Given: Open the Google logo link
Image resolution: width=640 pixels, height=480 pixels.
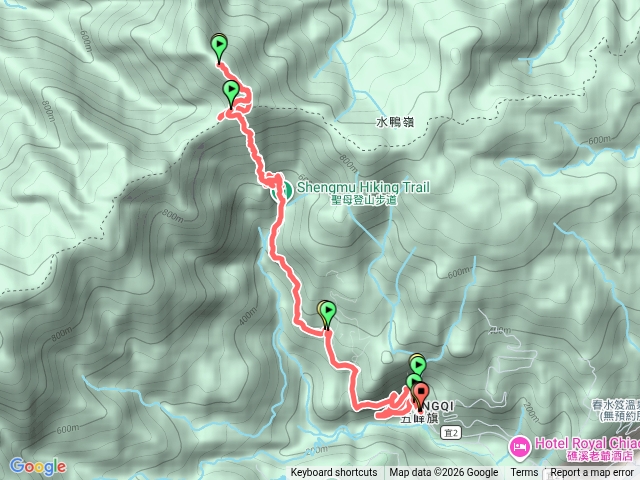Looking at the screenshot, I should pyautogui.click(x=38, y=467).
